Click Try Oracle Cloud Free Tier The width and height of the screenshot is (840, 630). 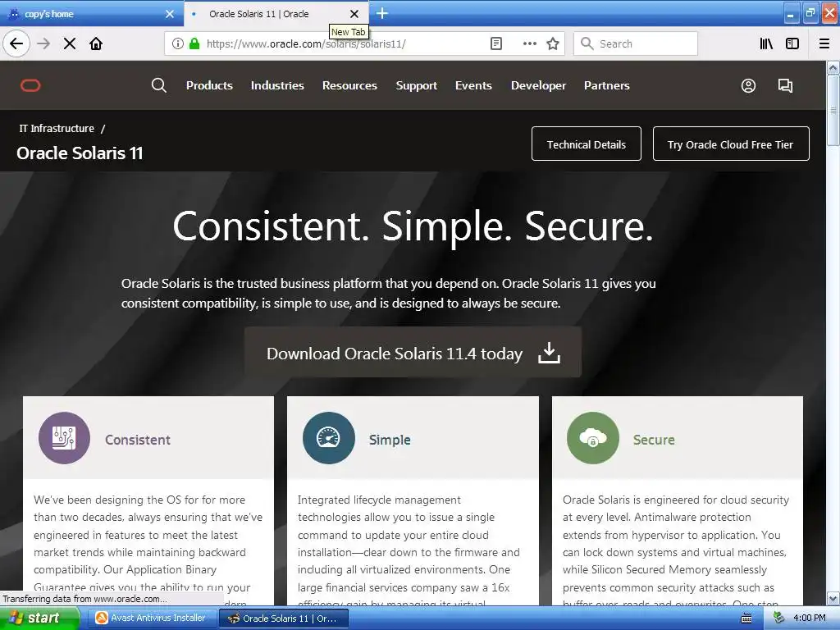coord(731,144)
